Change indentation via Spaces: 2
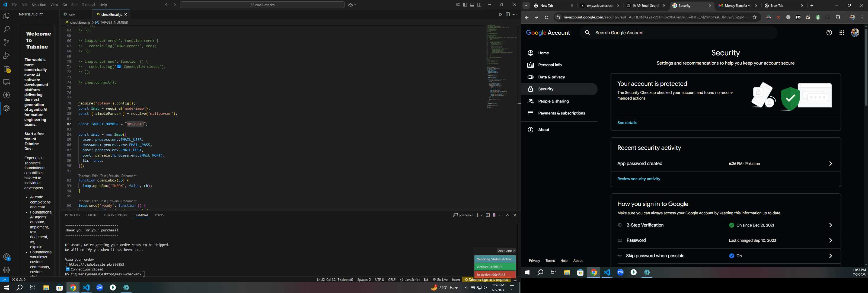Screen dimensions: 868x293 point(364,279)
